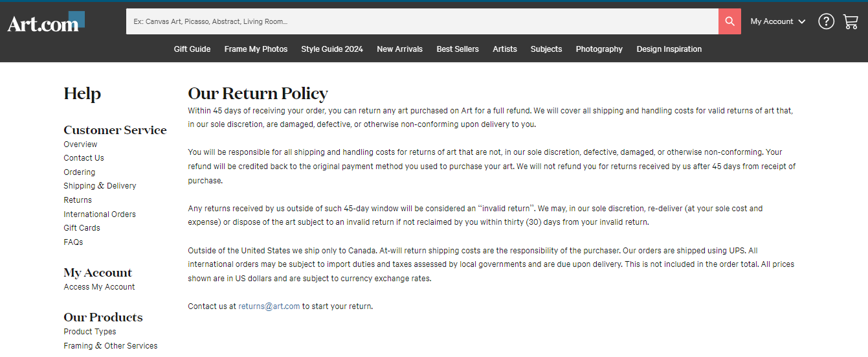This screenshot has height=357, width=868.
Task: Select FAQs in Customer Service list
Action: pos(73,242)
